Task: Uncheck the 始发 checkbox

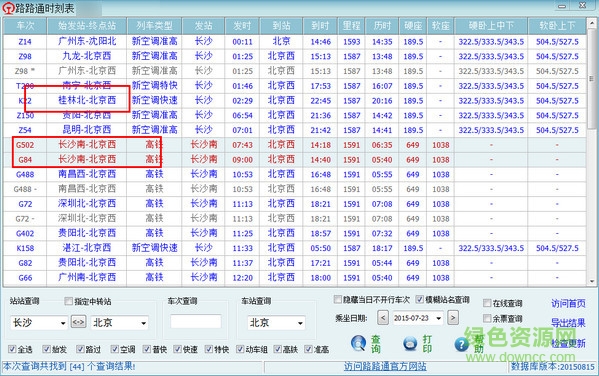Action: [x=47, y=349]
